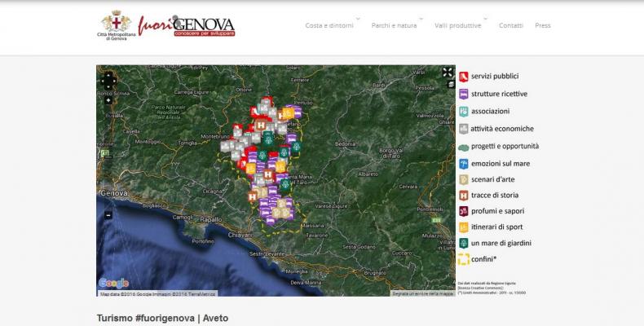This screenshot has width=644, height=326.
Task: Click the fullscreen icon on the map
Action: [x=448, y=72]
